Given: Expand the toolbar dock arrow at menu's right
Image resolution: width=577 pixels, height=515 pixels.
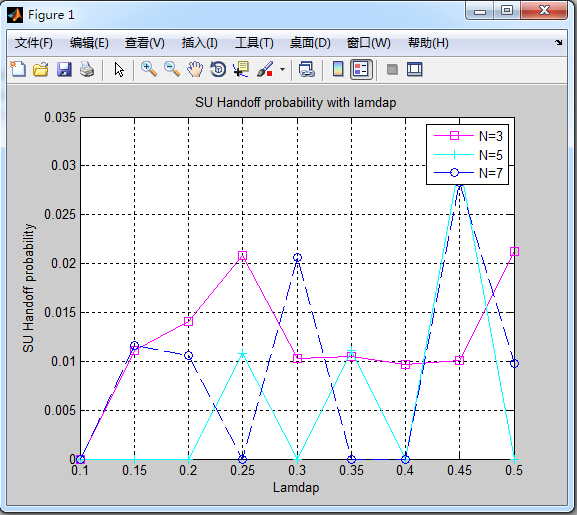Looking at the screenshot, I should pos(559,43).
